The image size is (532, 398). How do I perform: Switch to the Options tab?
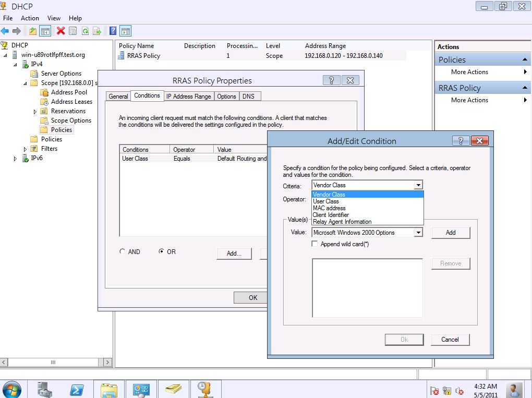(x=227, y=97)
